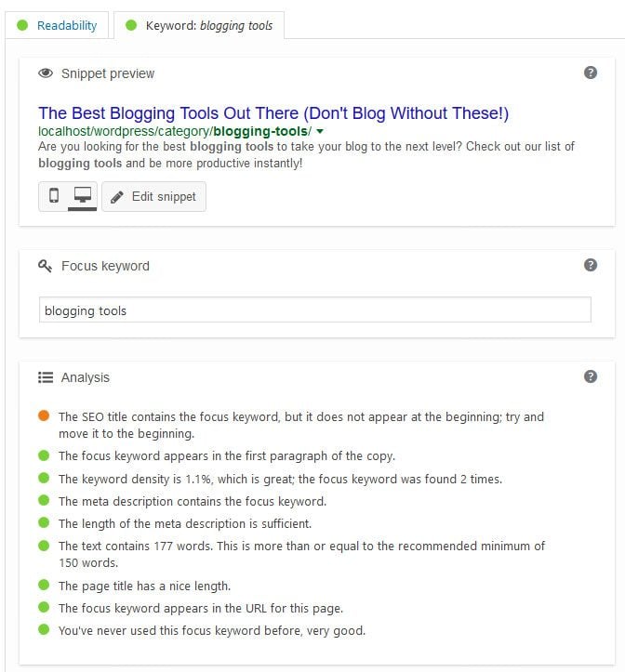625x672 pixels.
Task: Select the Keyword: blogging tools tab
Action: click(199, 25)
